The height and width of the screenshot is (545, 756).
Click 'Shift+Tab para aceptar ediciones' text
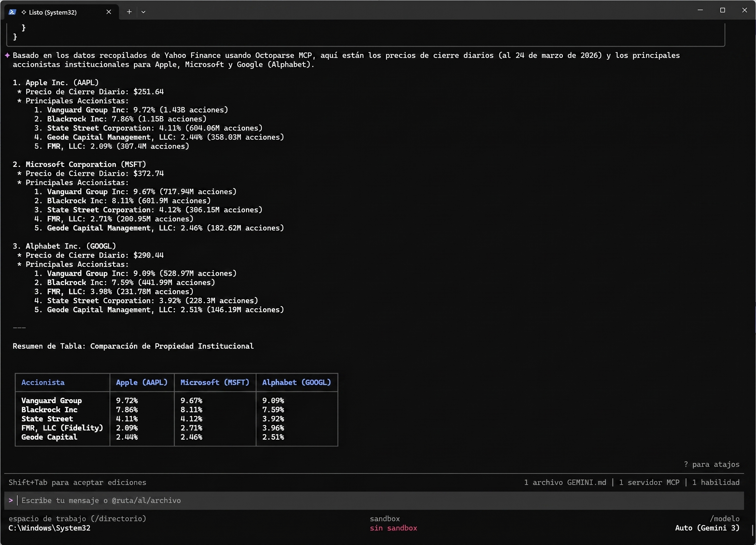(x=77, y=482)
